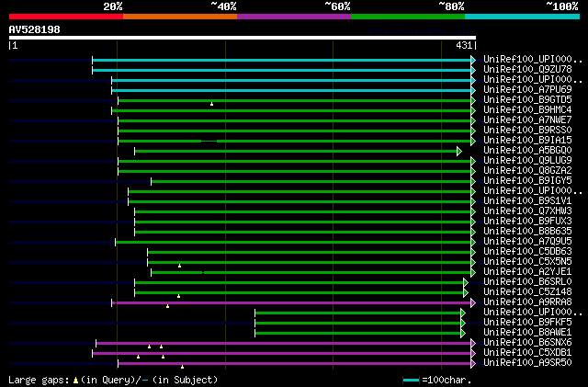Click the ~40% legend label
Image resolution: width=588 pixels, height=387 pixels.
223,6
